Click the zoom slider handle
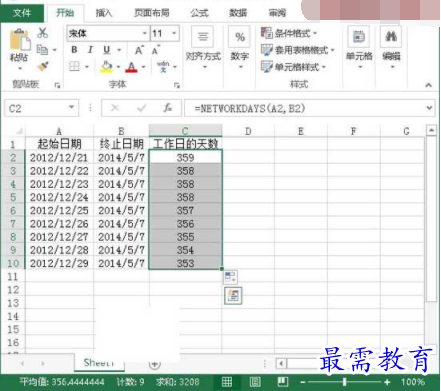The image size is (441, 391). click(344, 382)
